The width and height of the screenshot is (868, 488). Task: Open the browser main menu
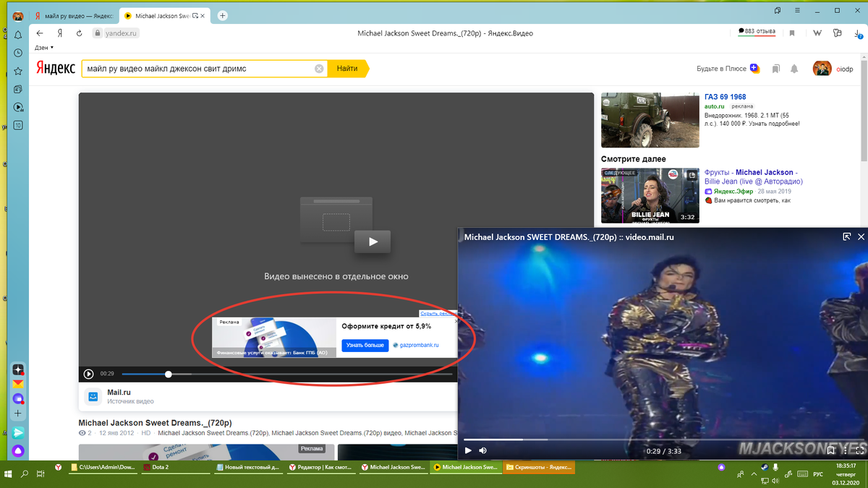(798, 11)
